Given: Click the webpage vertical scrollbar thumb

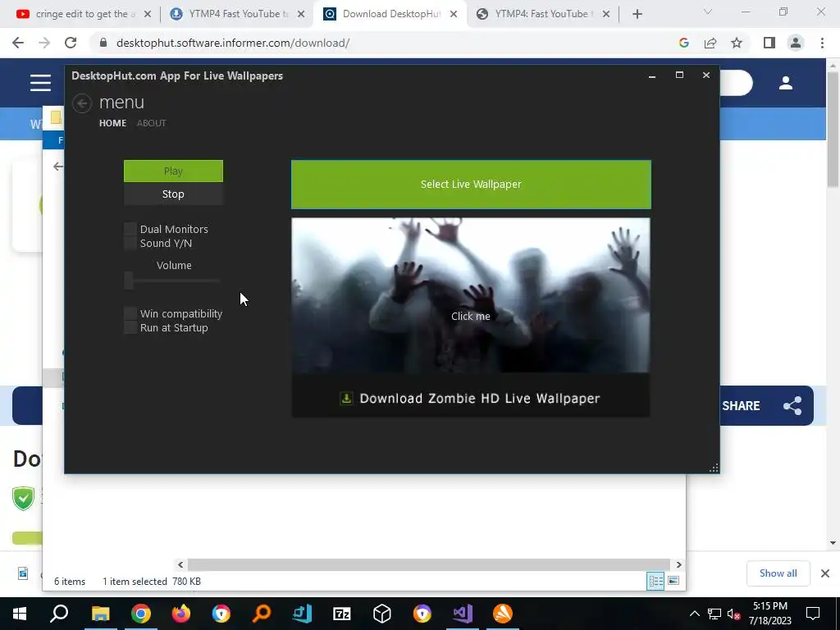Looking at the screenshot, I should 833,130.
